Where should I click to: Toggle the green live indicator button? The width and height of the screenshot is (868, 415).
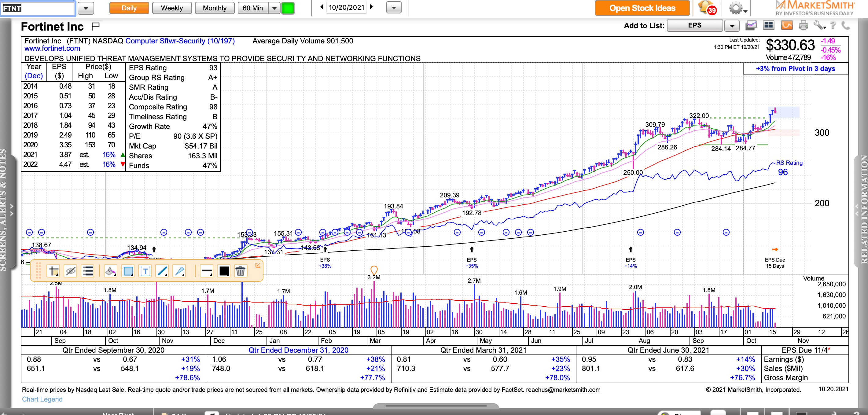coord(288,8)
